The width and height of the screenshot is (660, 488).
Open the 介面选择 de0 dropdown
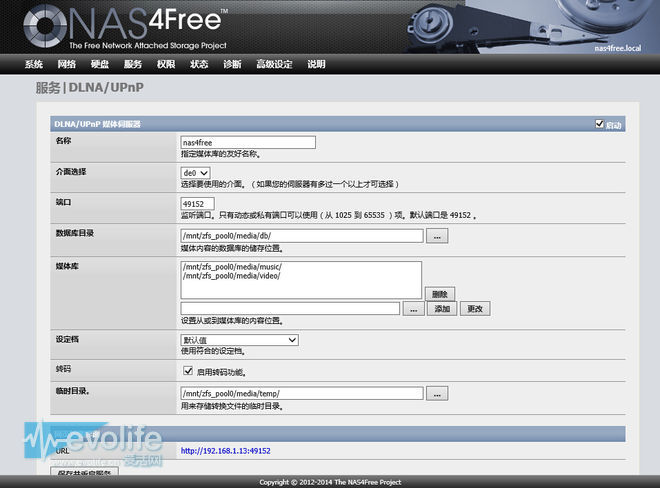point(195,173)
